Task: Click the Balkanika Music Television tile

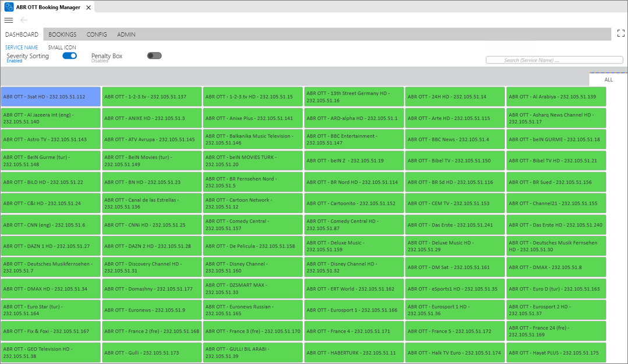Action: pyautogui.click(x=253, y=139)
